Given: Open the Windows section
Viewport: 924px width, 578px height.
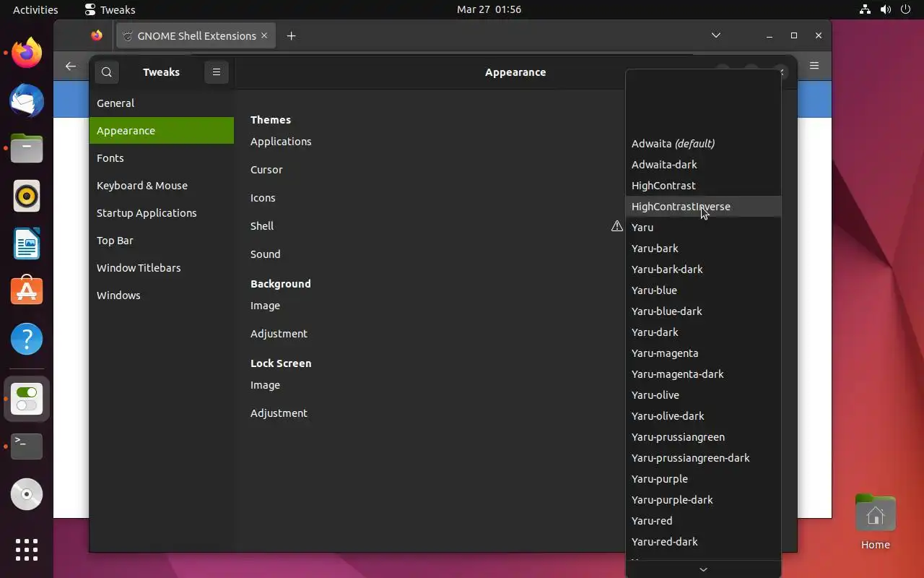Looking at the screenshot, I should [162, 296].
